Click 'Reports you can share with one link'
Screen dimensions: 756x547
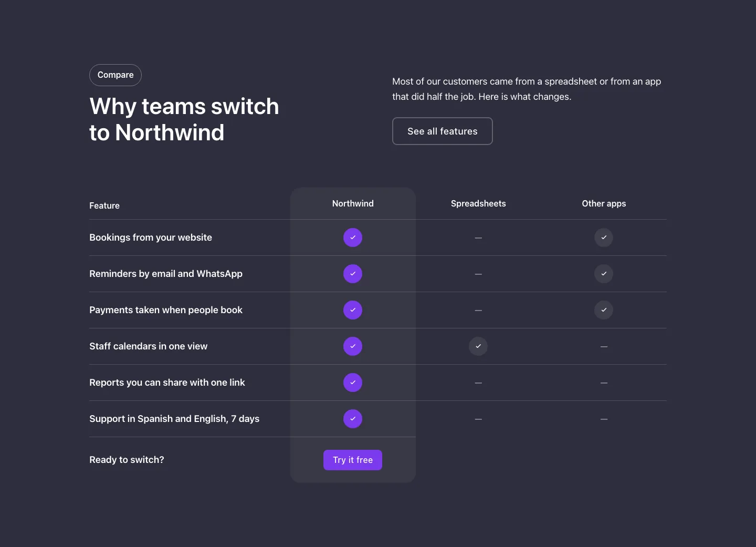[167, 383]
